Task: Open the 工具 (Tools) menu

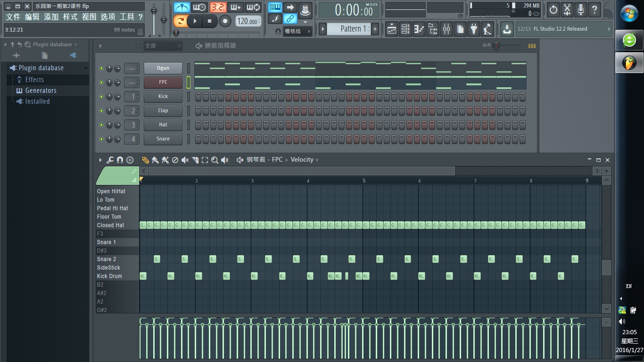Action: (126, 17)
